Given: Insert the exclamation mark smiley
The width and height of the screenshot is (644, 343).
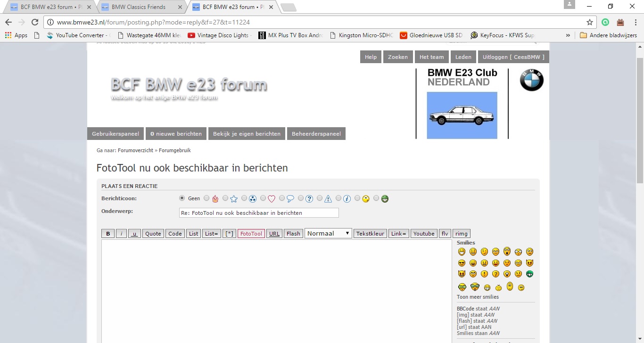Looking at the screenshot, I should pos(484,274).
